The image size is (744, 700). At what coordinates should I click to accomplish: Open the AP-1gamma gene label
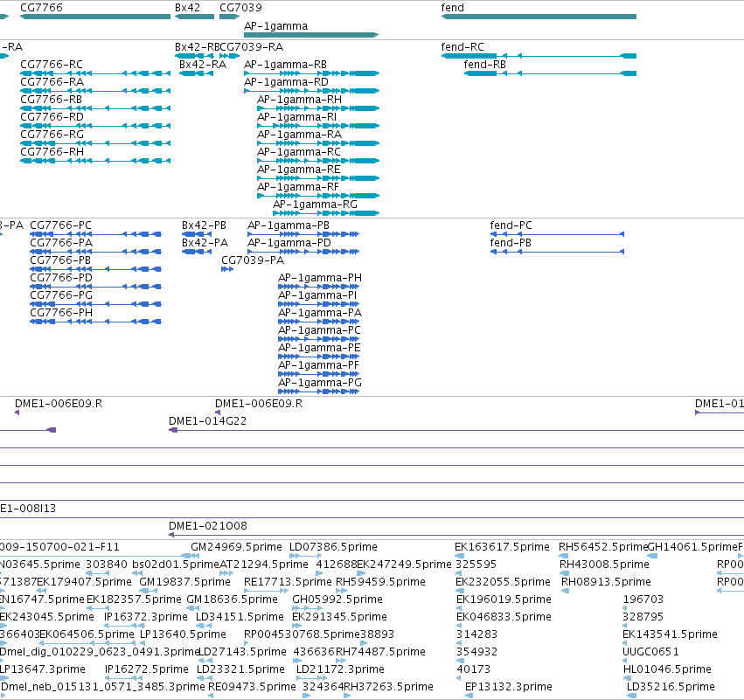tap(275, 26)
